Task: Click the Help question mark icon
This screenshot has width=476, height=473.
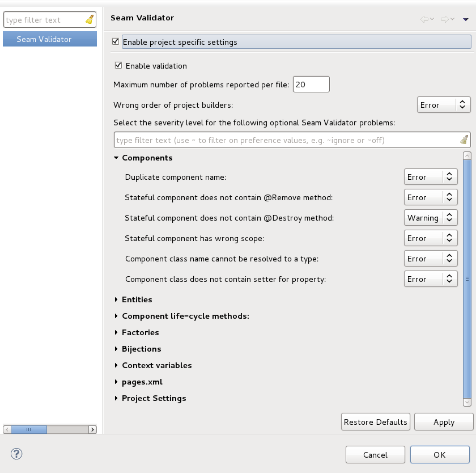Action: click(x=16, y=454)
